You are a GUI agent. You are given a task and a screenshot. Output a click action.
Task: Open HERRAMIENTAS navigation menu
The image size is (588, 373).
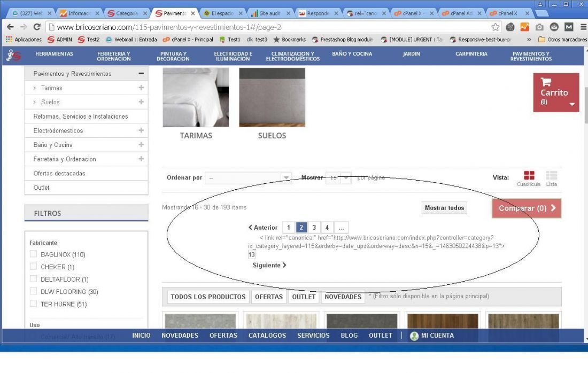click(x=55, y=54)
